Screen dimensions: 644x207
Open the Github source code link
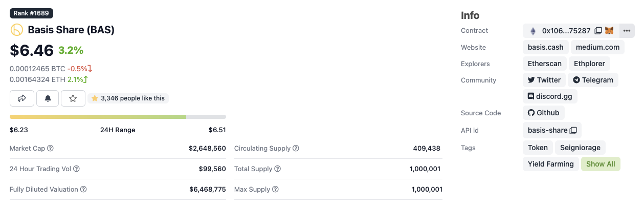pyautogui.click(x=544, y=113)
